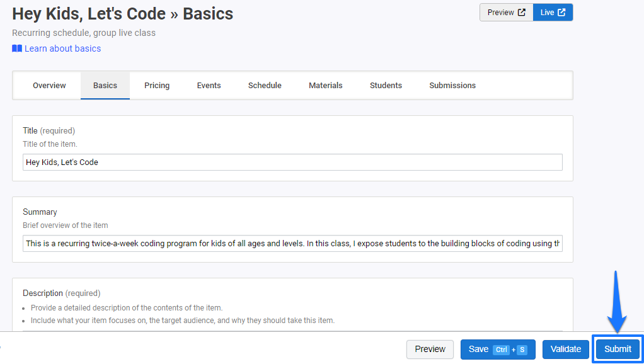Click the Title (required) label
This screenshot has width=644, height=364.
coord(49,130)
